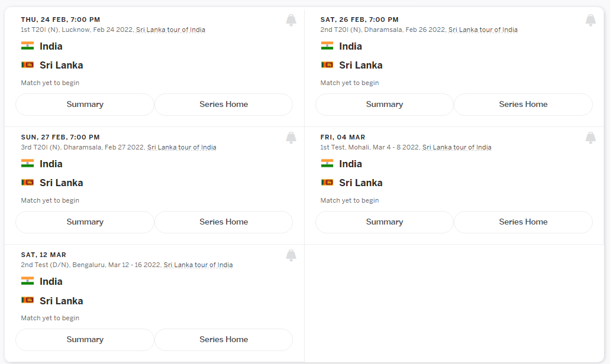
Task: Follow Sri Lanka tour of India link, 1st Test
Action: pyautogui.click(x=457, y=147)
